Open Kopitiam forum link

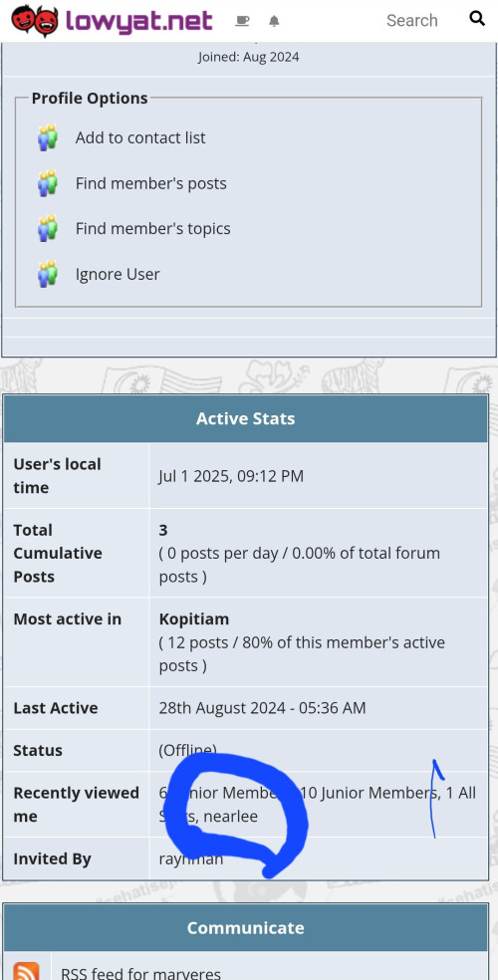point(194,618)
